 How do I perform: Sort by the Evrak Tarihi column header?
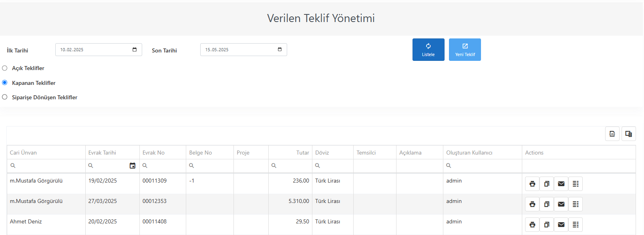[x=113, y=153]
